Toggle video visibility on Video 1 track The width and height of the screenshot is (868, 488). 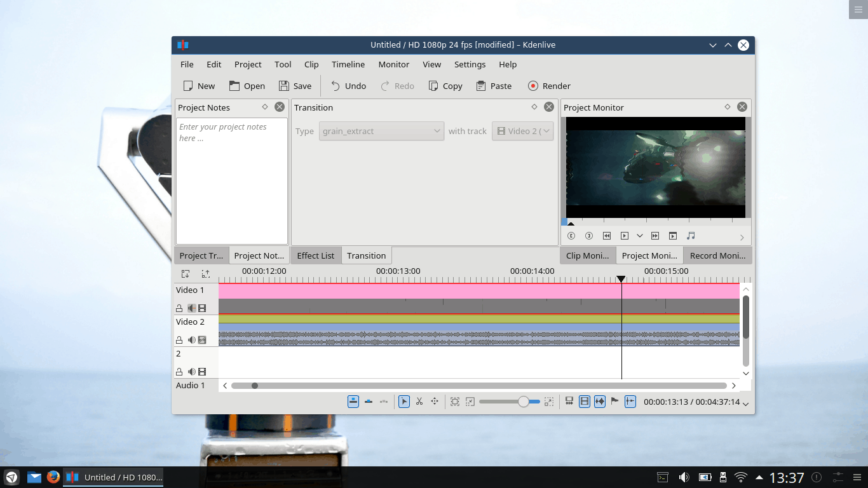(202, 308)
